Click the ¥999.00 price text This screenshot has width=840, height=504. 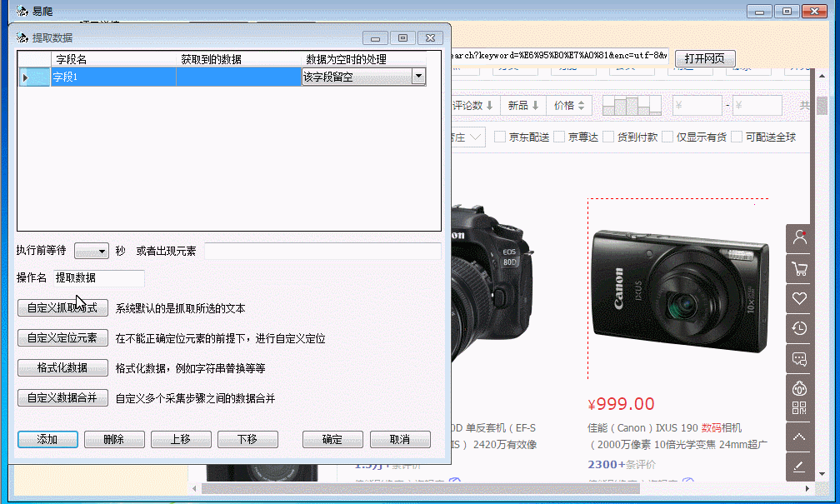coord(621,404)
